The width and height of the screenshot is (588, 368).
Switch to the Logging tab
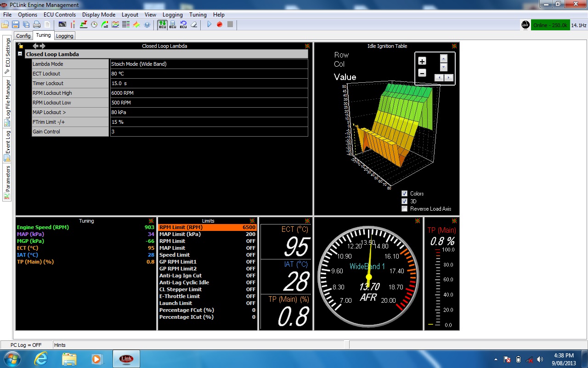click(x=64, y=36)
